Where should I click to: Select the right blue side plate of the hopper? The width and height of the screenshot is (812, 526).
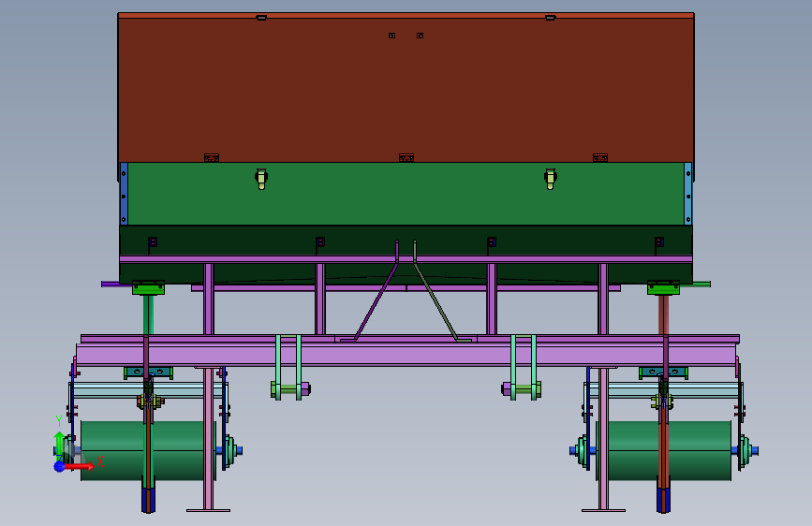pos(687,194)
